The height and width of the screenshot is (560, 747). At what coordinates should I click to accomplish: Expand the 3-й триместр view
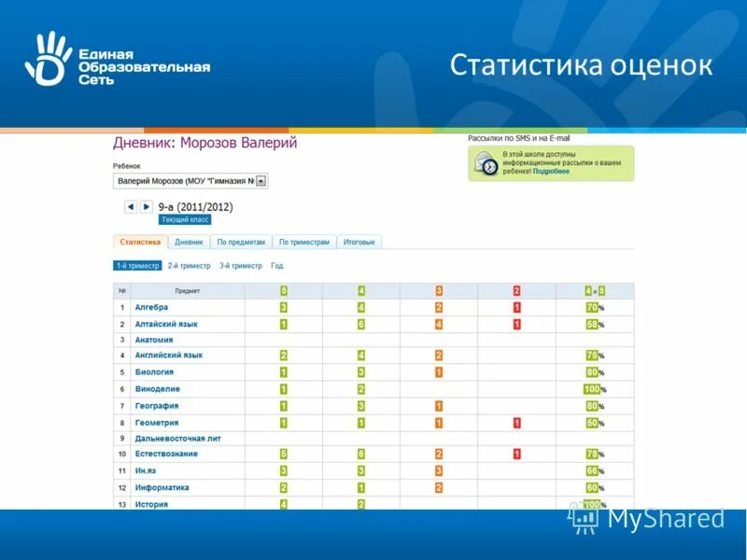tap(240, 264)
